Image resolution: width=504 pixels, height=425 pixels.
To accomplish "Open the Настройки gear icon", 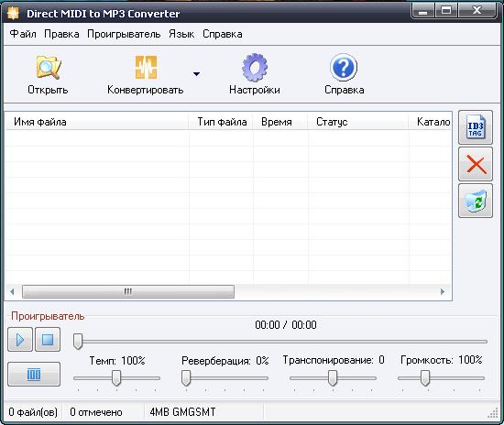I will 255,68.
